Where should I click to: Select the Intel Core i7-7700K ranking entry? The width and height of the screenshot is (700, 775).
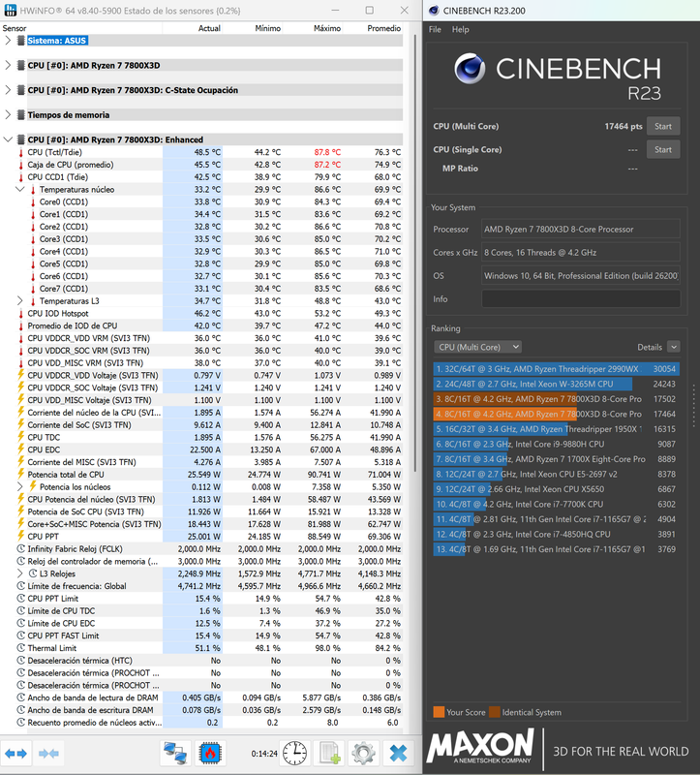(556, 504)
